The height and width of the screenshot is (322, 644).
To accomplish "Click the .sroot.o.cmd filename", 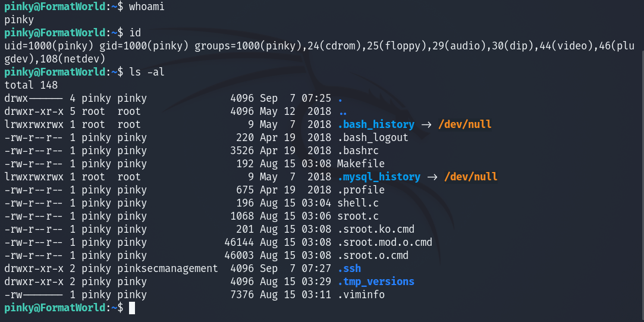I will [372, 255].
